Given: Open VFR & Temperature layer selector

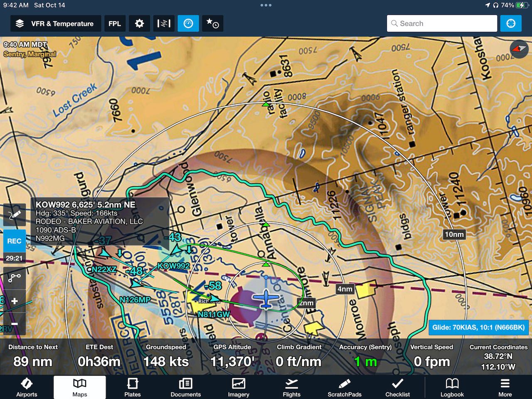Looking at the screenshot, I should click(x=55, y=24).
